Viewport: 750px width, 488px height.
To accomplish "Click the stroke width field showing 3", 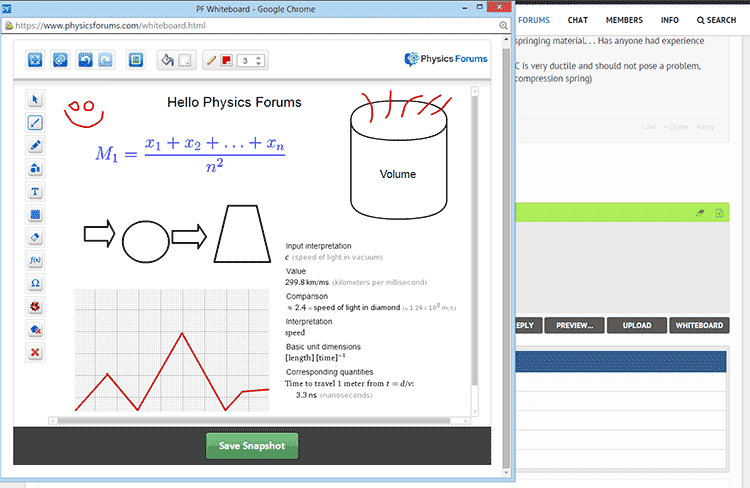I will (245, 60).
